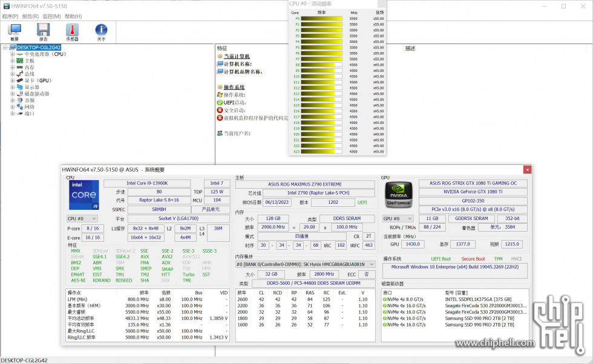Select the 最大睿频 operating point row
This screenshot has height=364, width=593.
148,312
